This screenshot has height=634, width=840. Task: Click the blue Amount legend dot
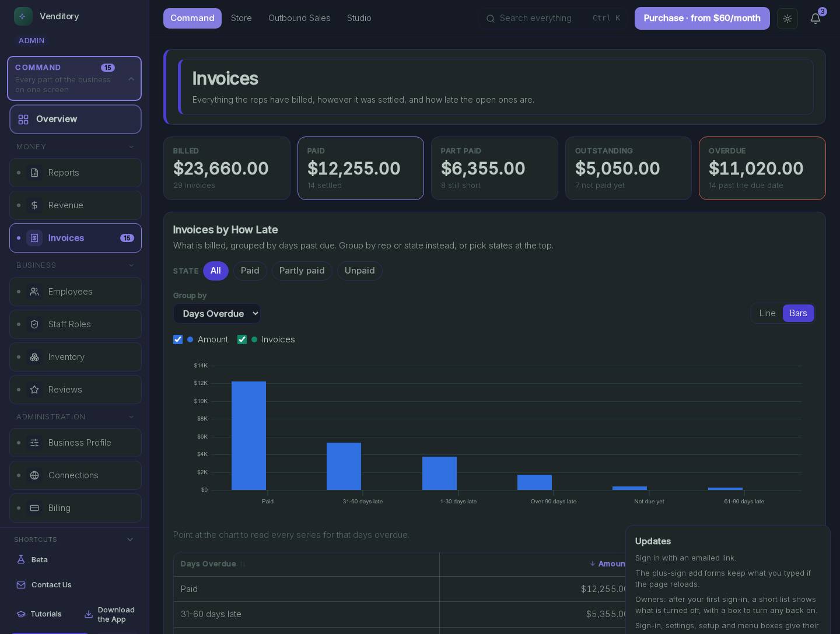pyautogui.click(x=190, y=339)
